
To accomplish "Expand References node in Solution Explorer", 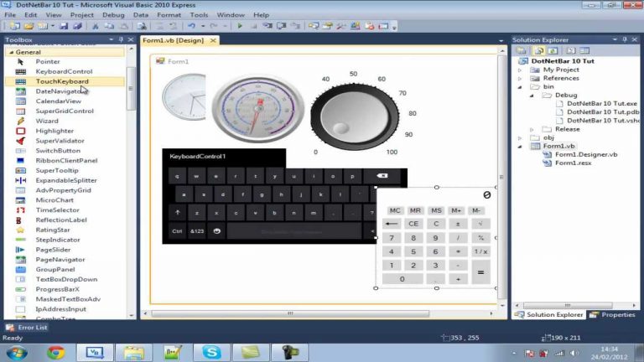I will pos(520,79).
